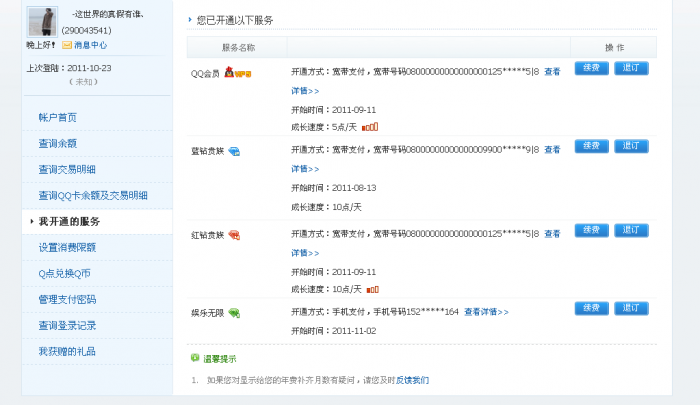This screenshot has width=700, height=405.
Task: Click the 服务名称 column header
Action: pyautogui.click(x=238, y=47)
